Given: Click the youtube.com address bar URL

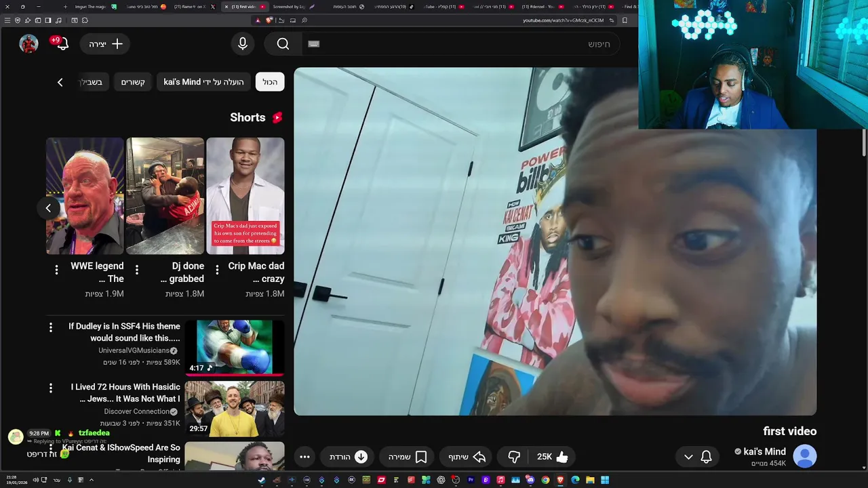Looking at the screenshot, I should (563, 20).
